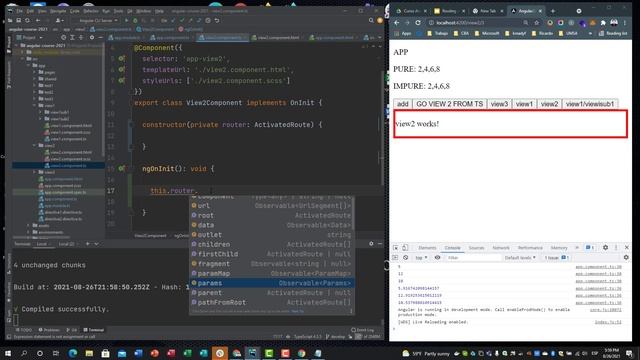Screen dimensions: 640x360
Task: Go back in Chrome browser
Action: tap(397, 23)
